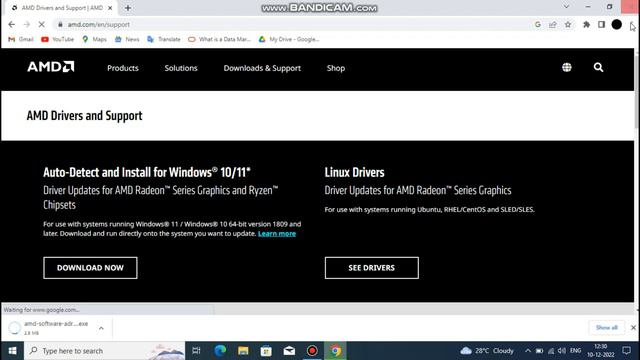Click the ENG language indicator
Viewport: 640px width, 360px height.
[x=576, y=351]
